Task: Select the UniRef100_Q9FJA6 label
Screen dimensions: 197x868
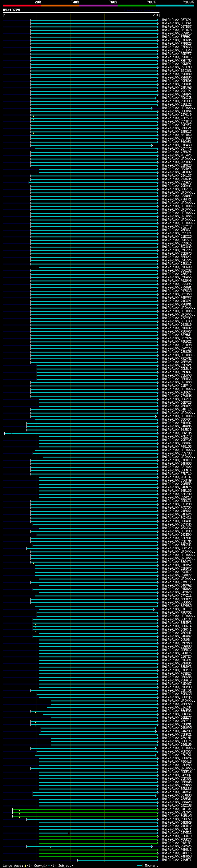Action: (x=177, y=88)
